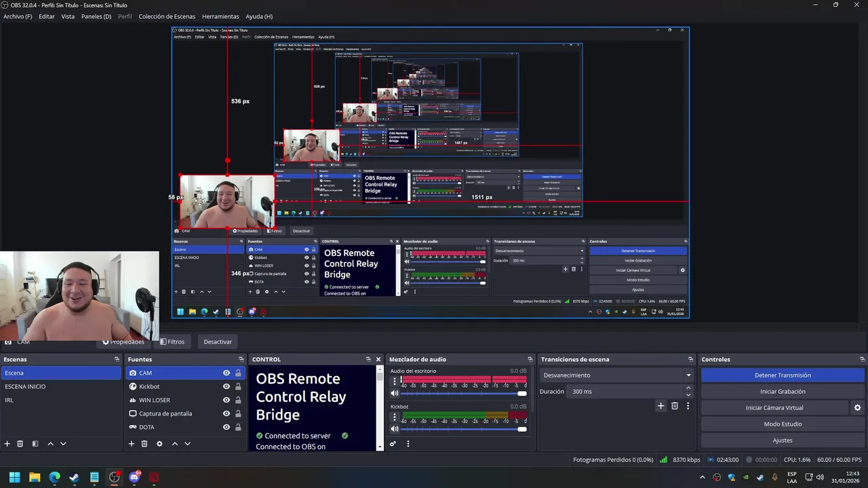Move source down in Fuentes toolbar

[x=187, y=444]
